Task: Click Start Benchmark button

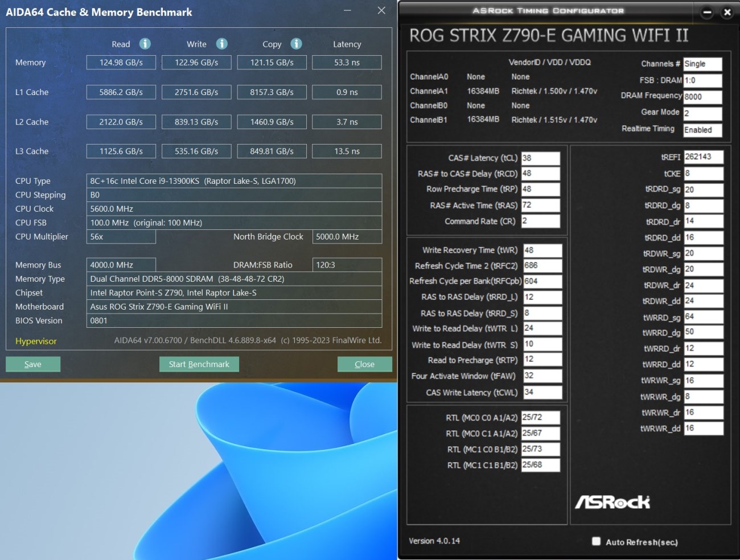Action: (199, 364)
